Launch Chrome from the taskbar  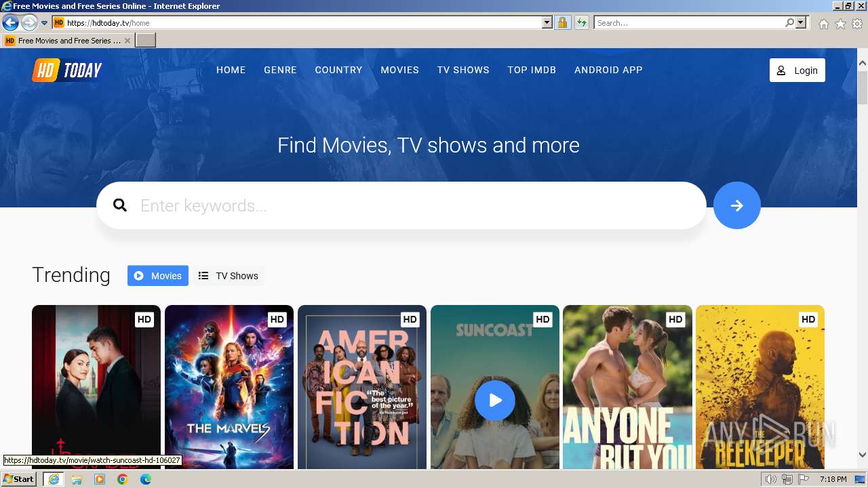[123, 479]
